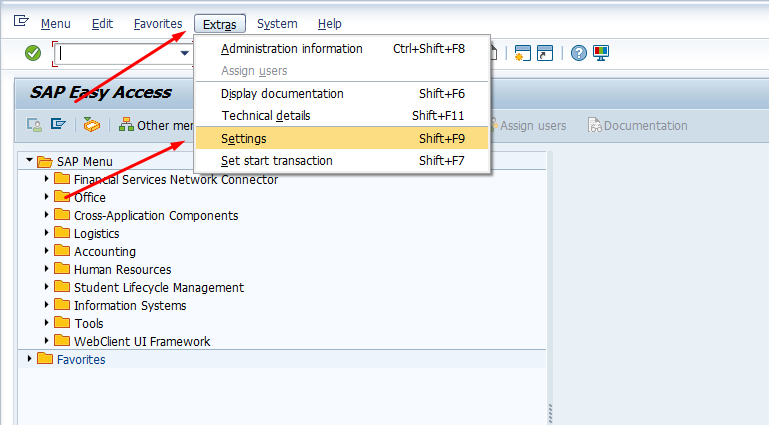
Task: Click the green checkmark Enter icon
Action: tap(33, 53)
